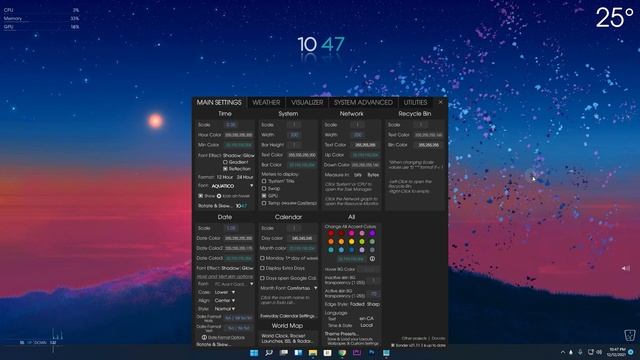The width and height of the screenshot is (640, 360).
Task: Select Bits for network measurement
Action: (x=358, y=175)
